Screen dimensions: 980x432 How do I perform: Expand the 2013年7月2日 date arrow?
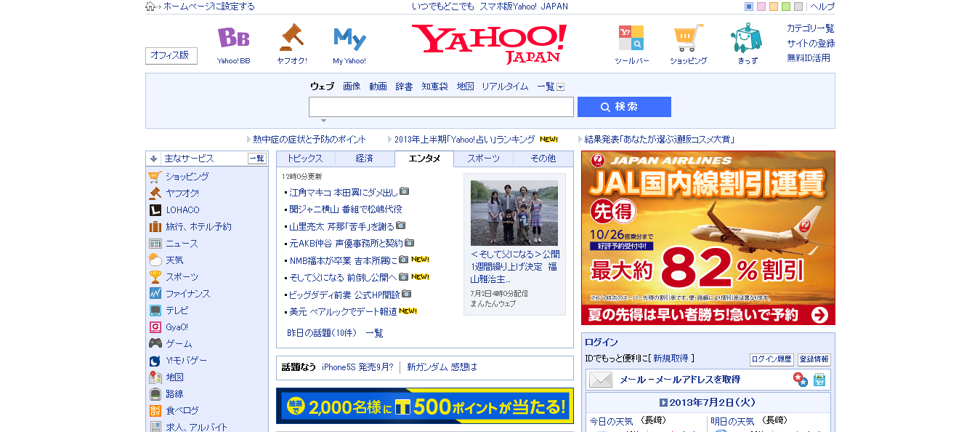[663, 402]
